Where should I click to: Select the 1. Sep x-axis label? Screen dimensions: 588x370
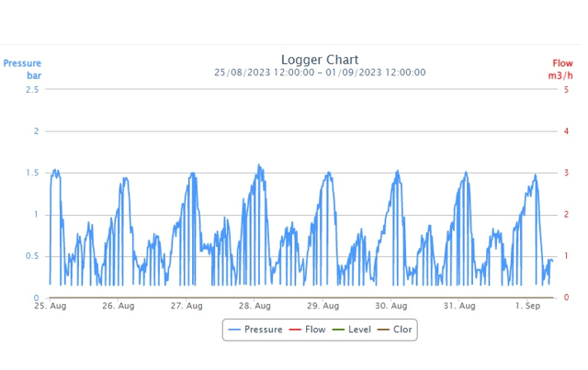tap(527, 306)
